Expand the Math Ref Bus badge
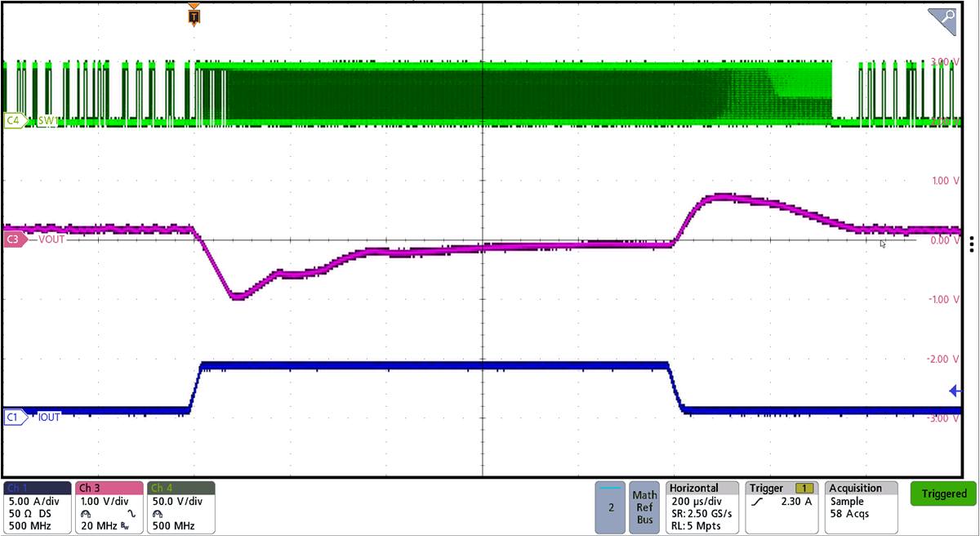Viewport: 980px width, 536px height. (x=644, y=507)
